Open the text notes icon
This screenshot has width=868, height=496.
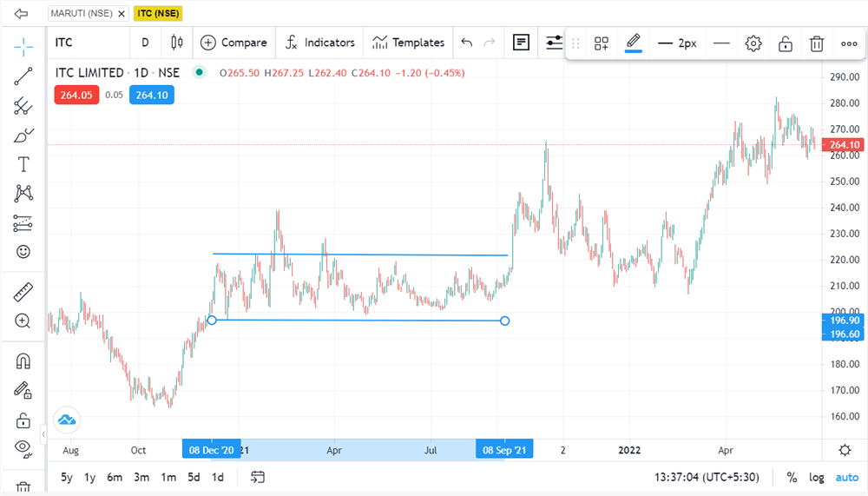pyautogui.click(x=521, y=43)
